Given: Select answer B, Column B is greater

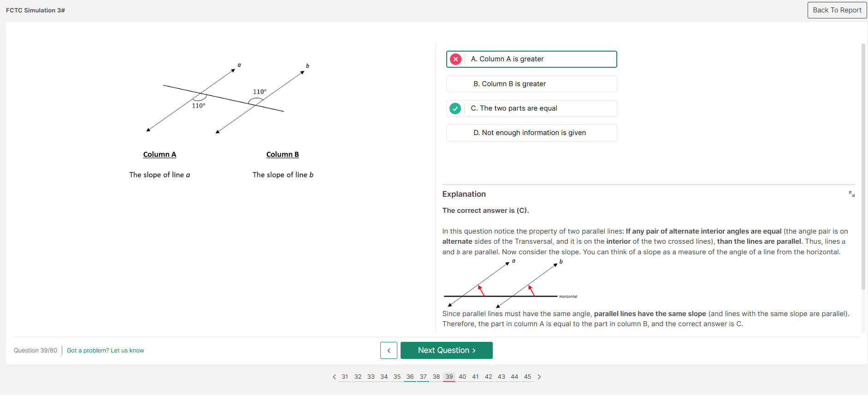Looking at the screenshot, I should (531, 83).
